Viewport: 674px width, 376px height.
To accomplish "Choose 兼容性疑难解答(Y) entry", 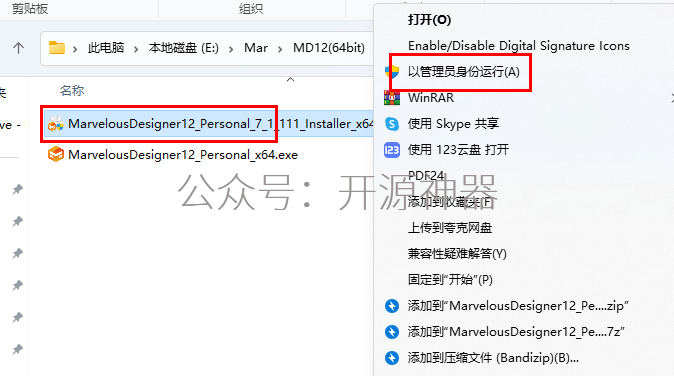I will (x=457, y=254).
